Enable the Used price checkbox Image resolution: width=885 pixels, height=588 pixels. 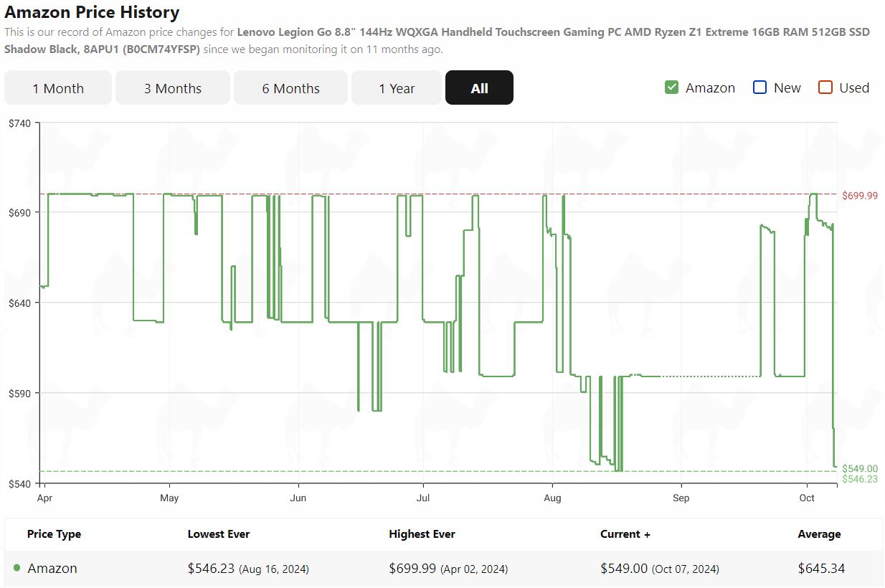pyautogui.click(x=825, y=87)
